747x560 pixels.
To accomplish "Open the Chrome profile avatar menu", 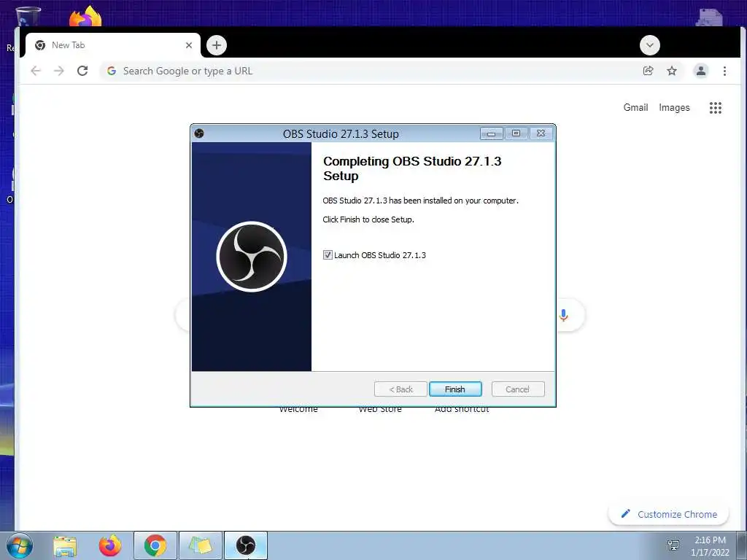I will pyautogui.click(x=701, y=71).
